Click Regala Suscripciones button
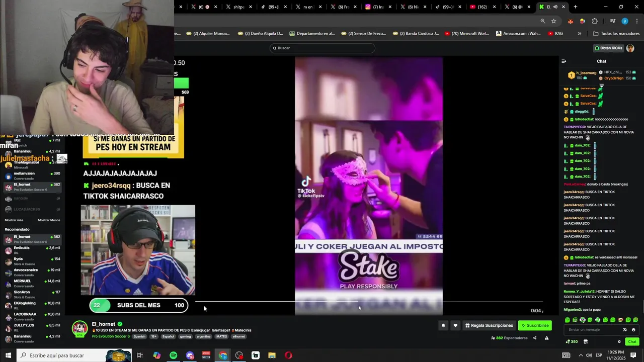This screenshot has height=362, width=644. [489, 325]
